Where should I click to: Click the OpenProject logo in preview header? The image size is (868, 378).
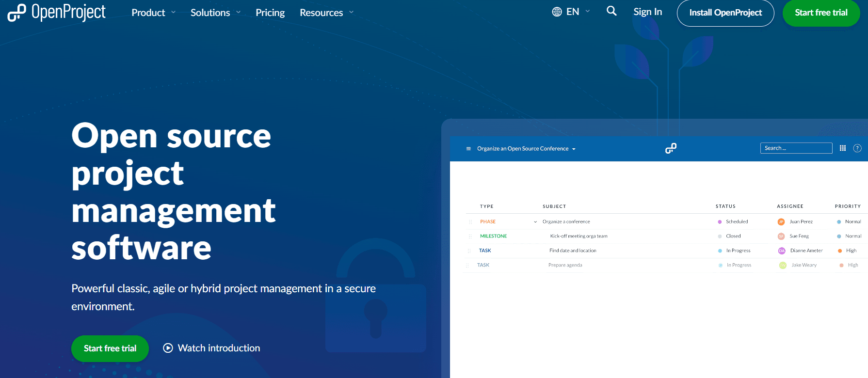[x=671, y=148]
